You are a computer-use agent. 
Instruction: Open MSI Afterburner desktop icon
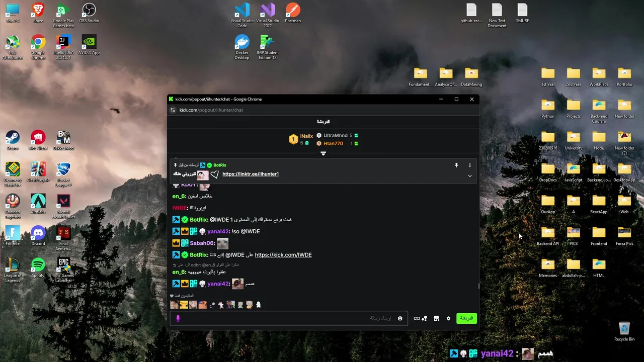tap(13, 47)
